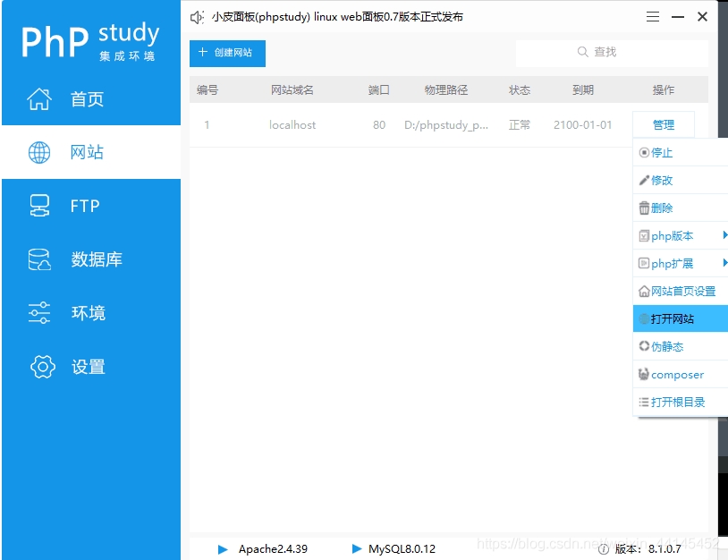
Task: Click the 数据库 database icon
Action: tap(39, 260)
